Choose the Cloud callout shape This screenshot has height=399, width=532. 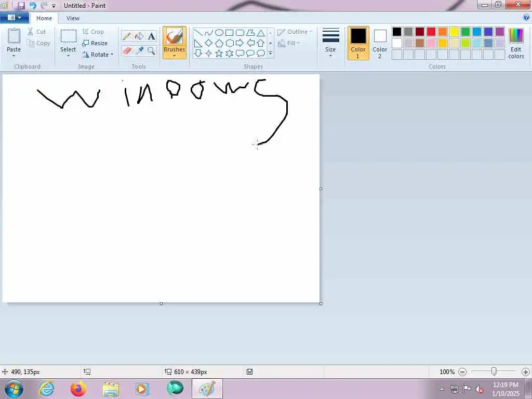(261, 54)
